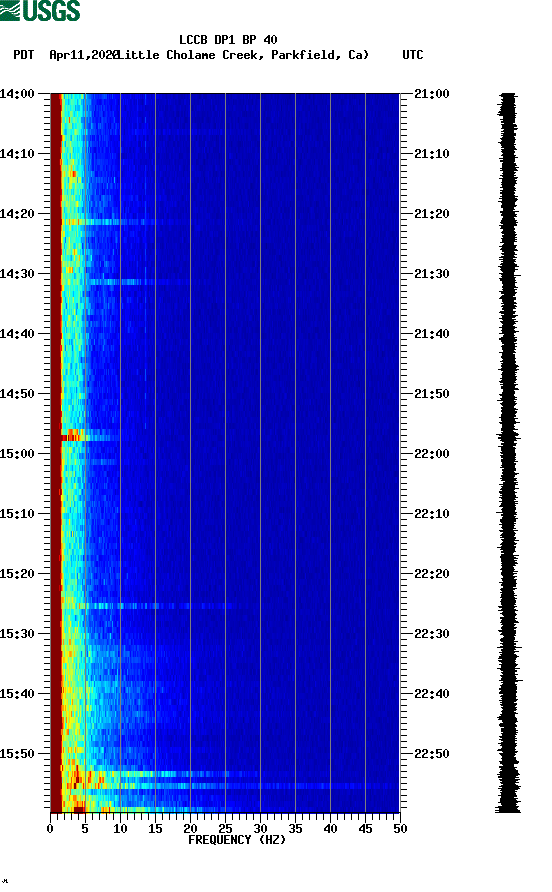Click the 21:30 UTC time label
The width and height of the screenshot is (552, 892).
click(x=432, y=274)
